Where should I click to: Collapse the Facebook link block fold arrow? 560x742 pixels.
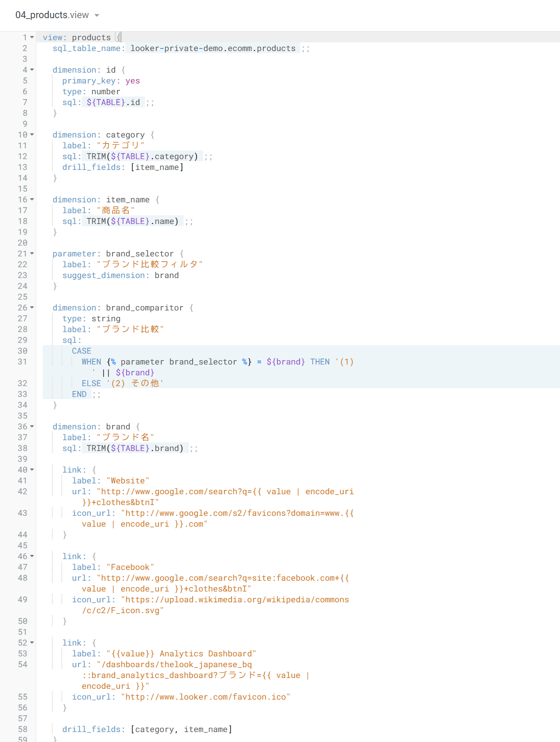pyautogui.click(x=32, y=556)
